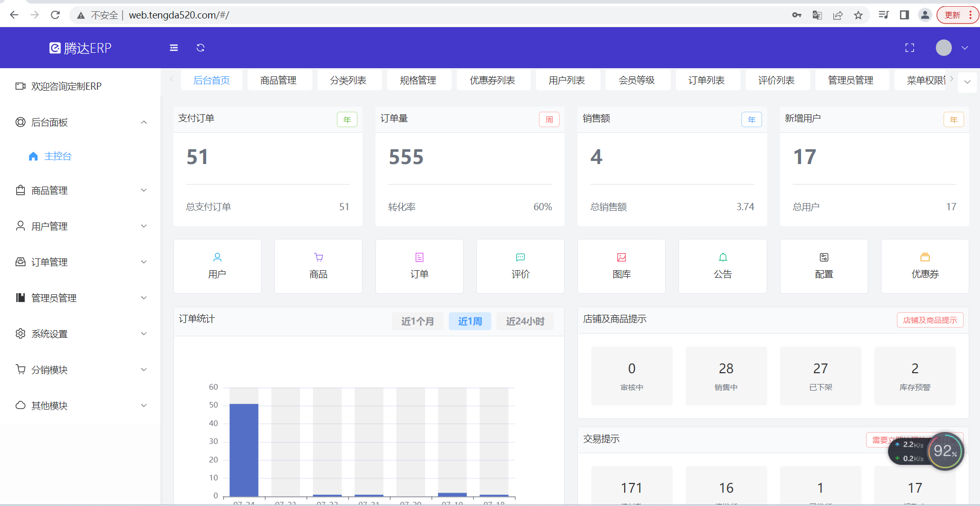Screen dimensions: 980x506
Task: Switch order chart to 近1个月
Action: coord(417,321)
